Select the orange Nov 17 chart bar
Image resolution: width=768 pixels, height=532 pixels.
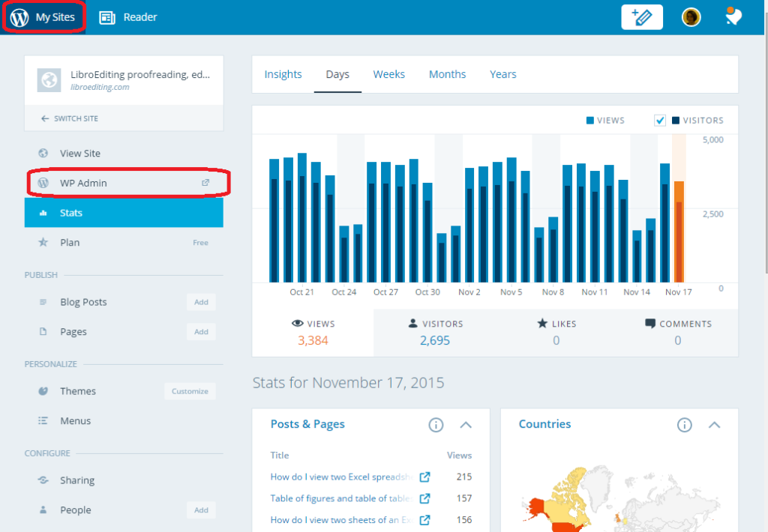[x=679, y=232]
